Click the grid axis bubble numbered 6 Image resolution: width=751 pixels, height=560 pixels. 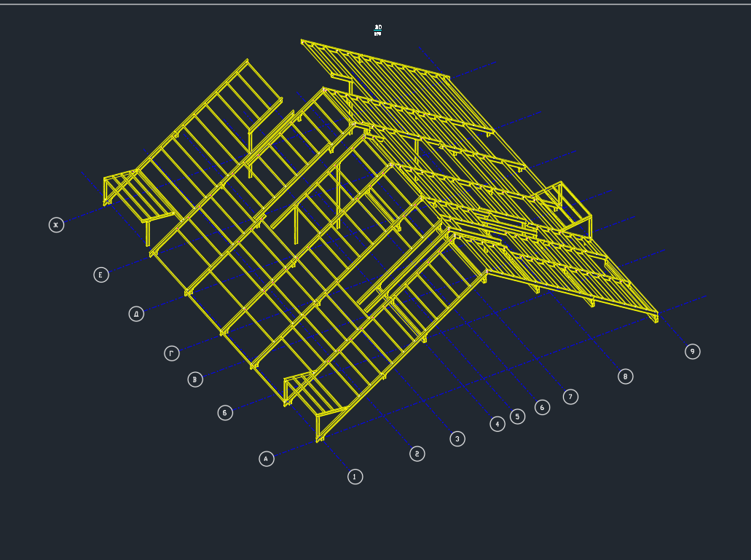542,407
